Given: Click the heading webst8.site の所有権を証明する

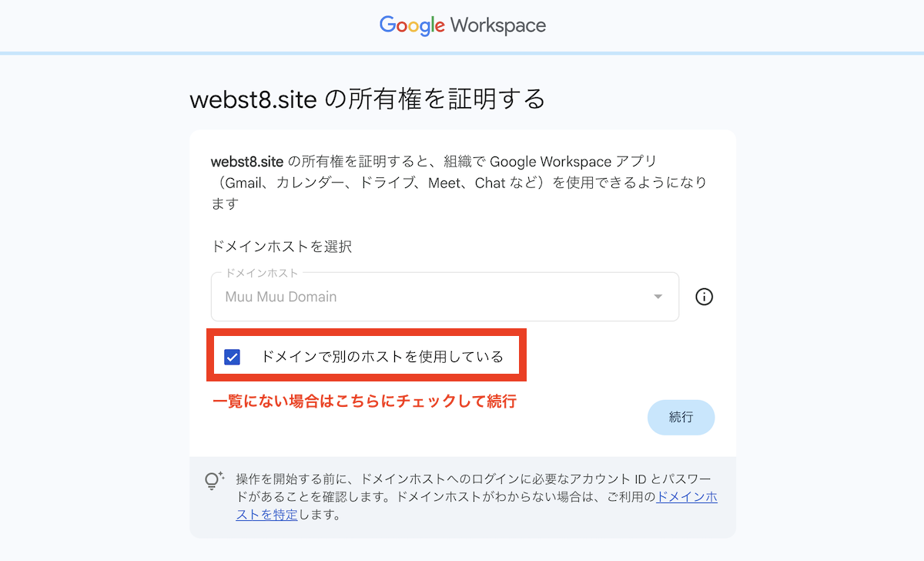Looking at the screenshot, I should 367,99.
